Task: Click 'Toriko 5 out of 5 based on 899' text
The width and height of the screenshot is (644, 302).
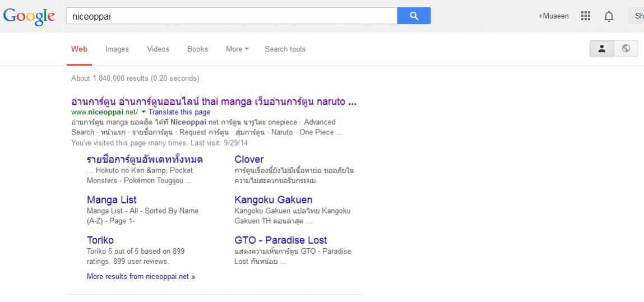Action: click(x=136, y=251)
